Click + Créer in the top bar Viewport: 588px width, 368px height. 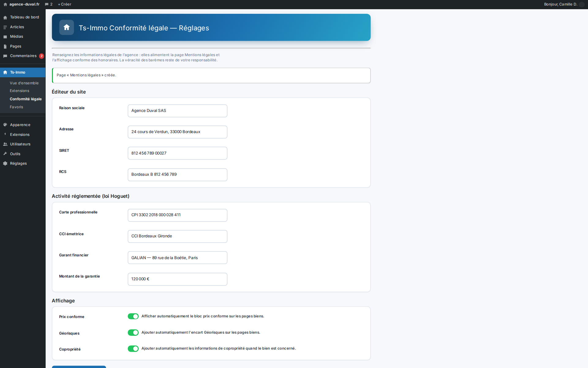click(65, 4)
